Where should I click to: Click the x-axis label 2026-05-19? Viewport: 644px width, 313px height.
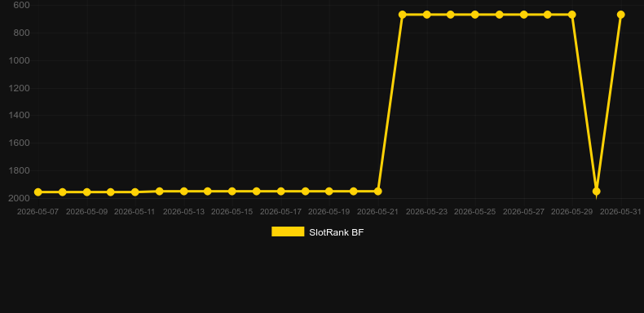[x=329, y=212]
